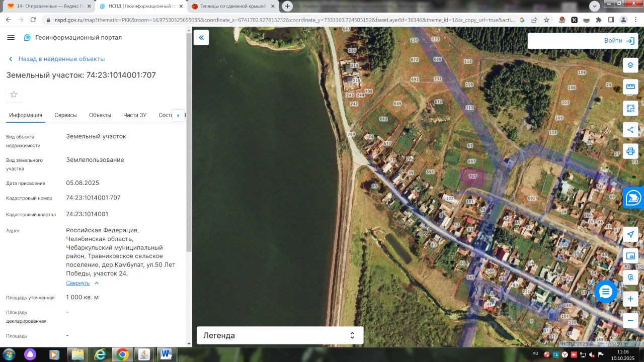Collapse the left info panel with the double chevron

[201, 38]
